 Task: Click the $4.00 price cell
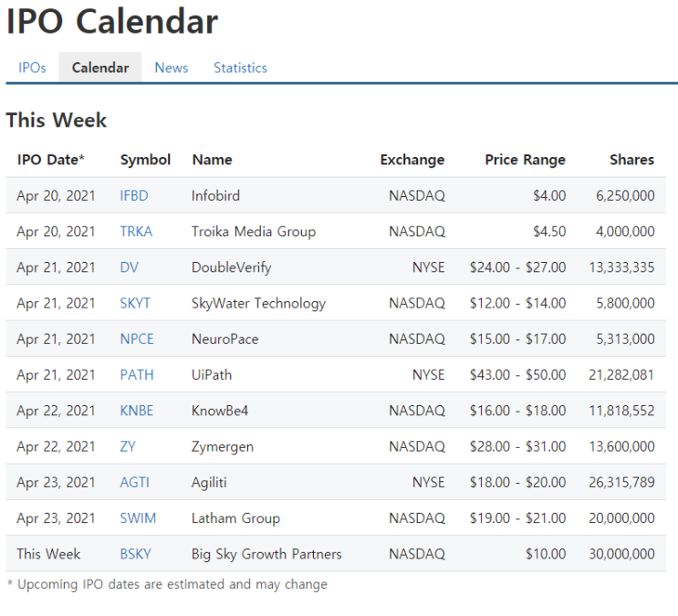pyautogui.click(x=549, y=195)
